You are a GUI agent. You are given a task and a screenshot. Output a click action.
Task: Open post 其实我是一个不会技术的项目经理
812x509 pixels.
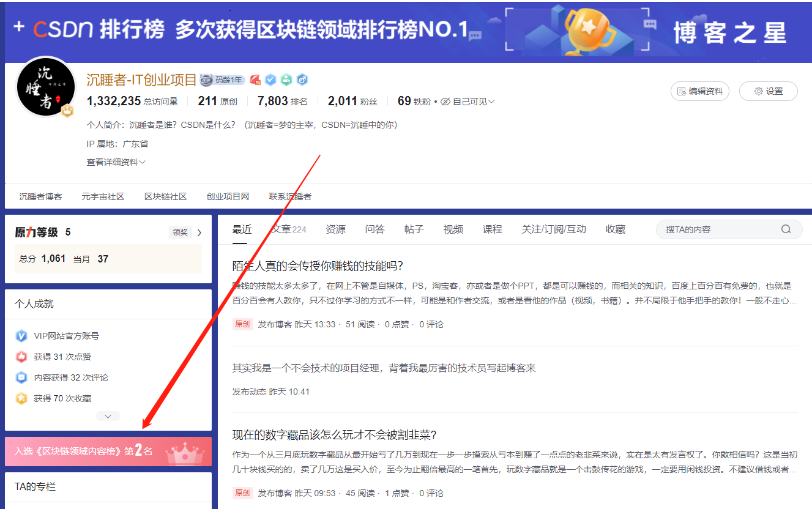[384, 368]
